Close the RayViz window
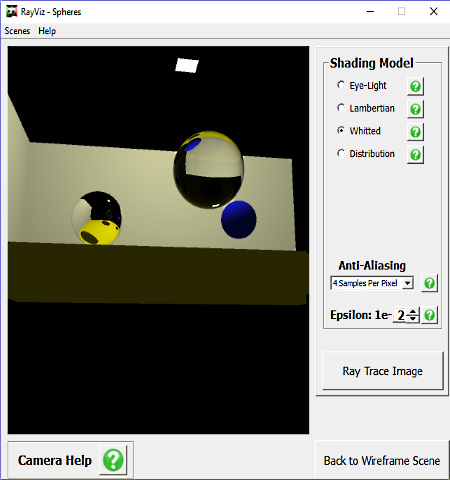Screen dimensions: 450x480 [x=433, y=12]
